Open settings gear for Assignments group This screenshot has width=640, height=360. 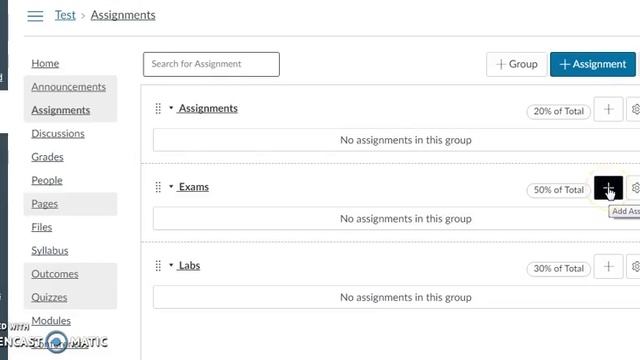coord(634,109)
